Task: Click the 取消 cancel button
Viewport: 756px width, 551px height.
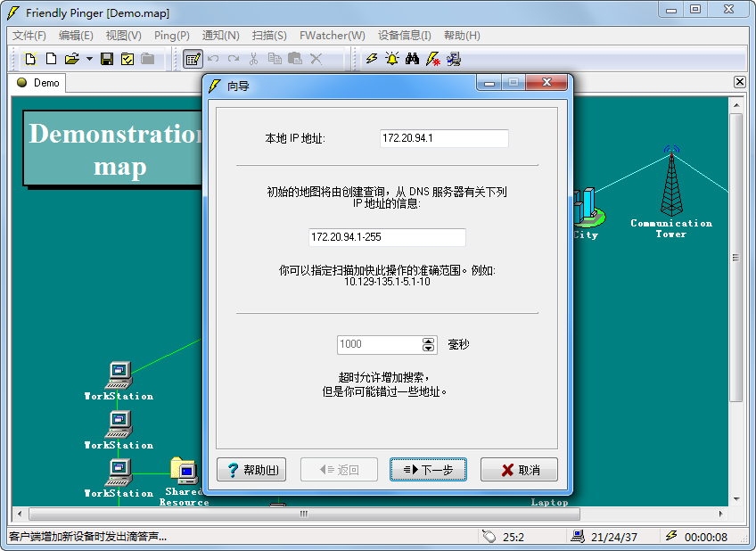Action: (x=519, y=470)
